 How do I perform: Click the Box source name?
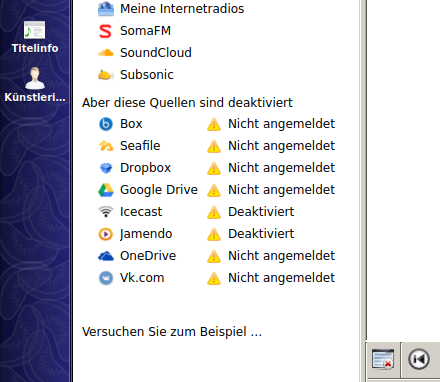tap(131, 124)
